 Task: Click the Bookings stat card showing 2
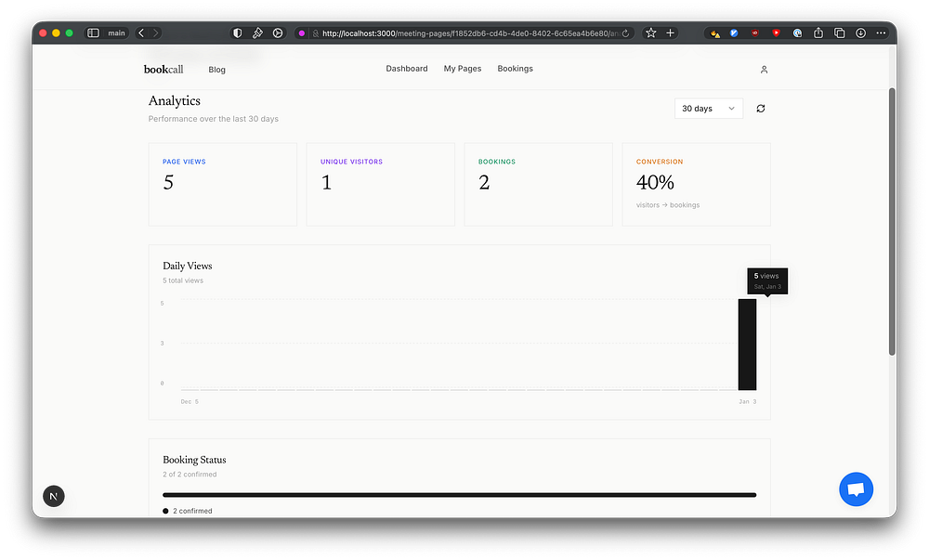[538, 184]
